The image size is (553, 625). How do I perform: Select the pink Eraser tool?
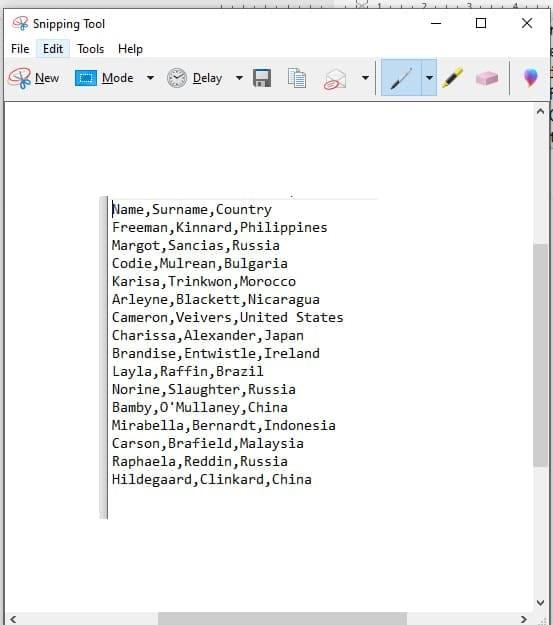tap(487, 78)
